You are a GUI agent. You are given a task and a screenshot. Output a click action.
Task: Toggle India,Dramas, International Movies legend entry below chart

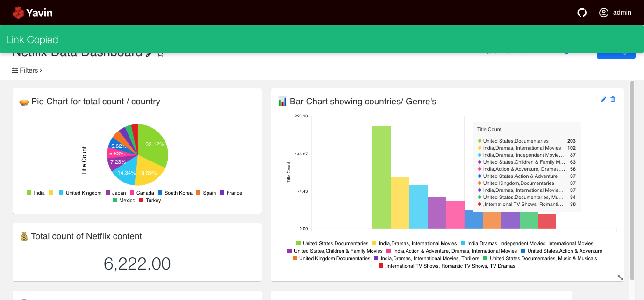[414, 243]
